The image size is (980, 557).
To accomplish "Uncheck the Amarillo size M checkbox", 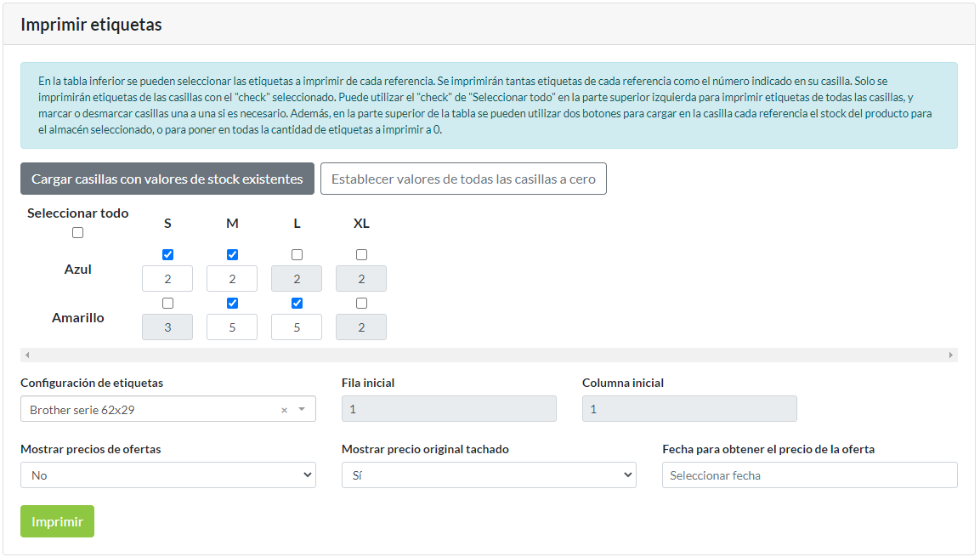I will (232, 303).
